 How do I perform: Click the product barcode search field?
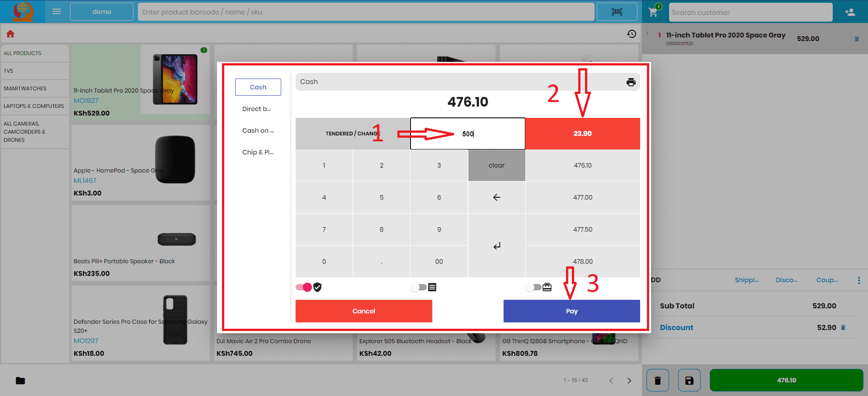[366, 12]
